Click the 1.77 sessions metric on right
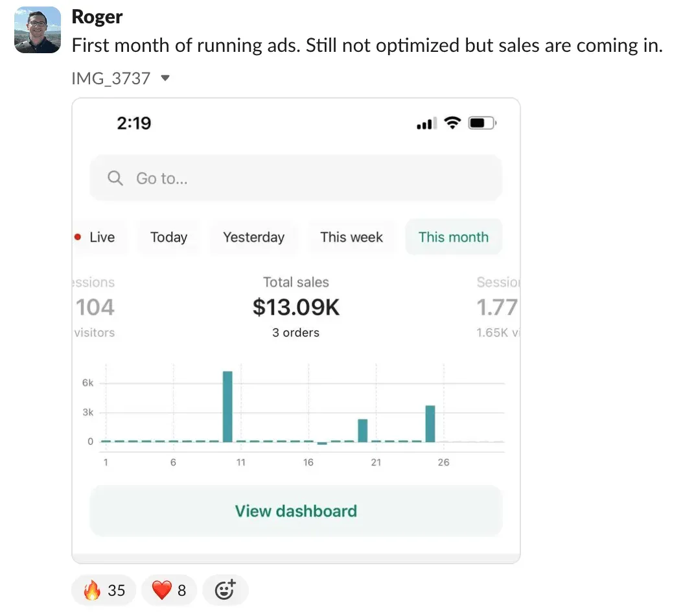Screen dimensions: 683x616 tap(497, 307)
